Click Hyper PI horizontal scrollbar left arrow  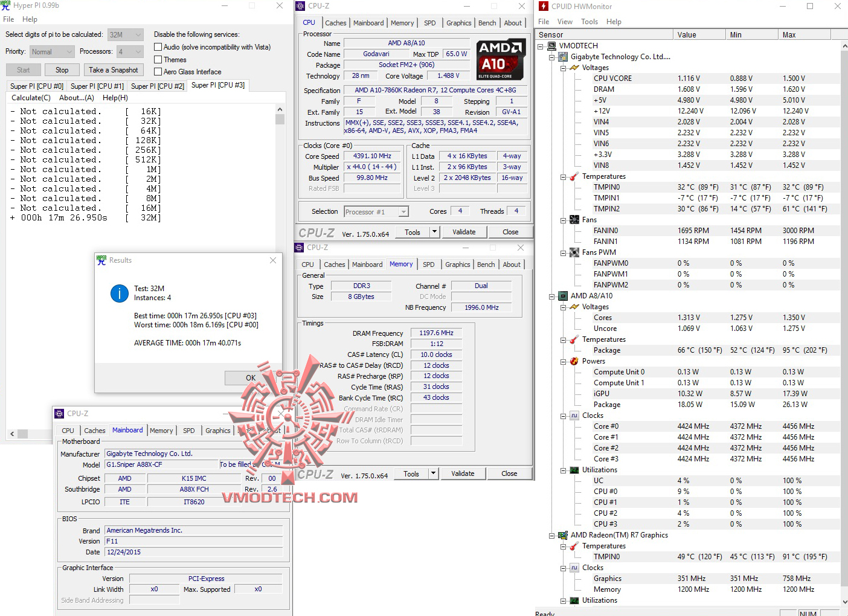tap(12, 434)
